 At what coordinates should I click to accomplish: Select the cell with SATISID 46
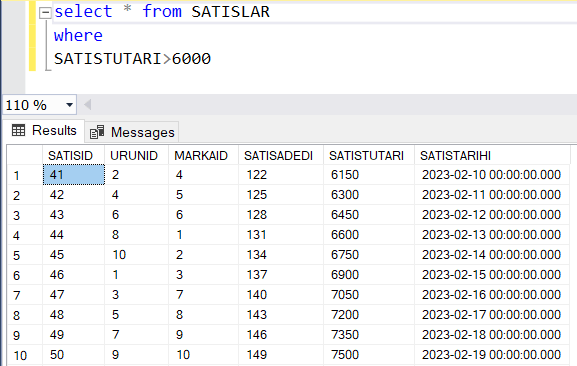pos(74,274)
